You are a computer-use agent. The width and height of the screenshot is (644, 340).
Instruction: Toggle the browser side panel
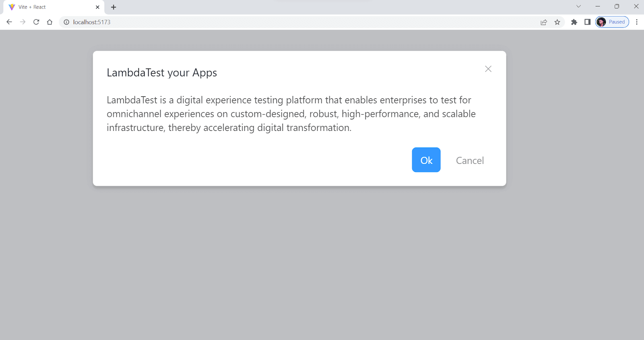pos(587,22)
